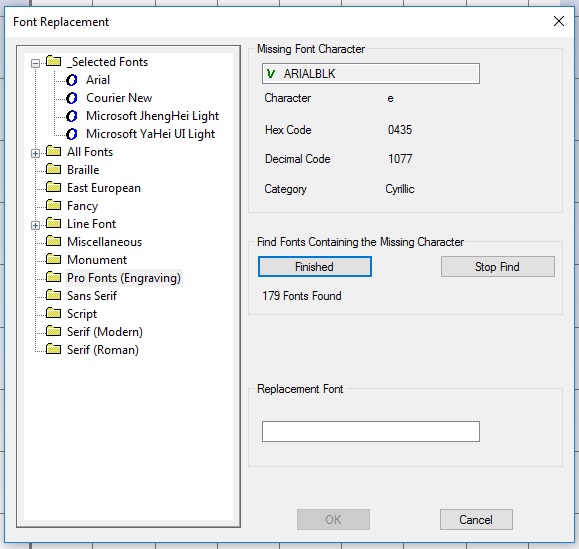Viewport: 579px width, 549px height.
Task: Expand the Line Font folder node
Action: click(x=35, y=225)
